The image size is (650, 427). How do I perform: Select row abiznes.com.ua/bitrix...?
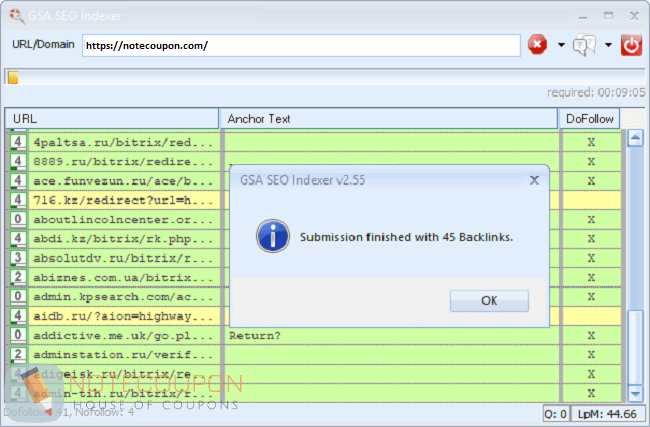pyautogui.click(x=314, y=277)
